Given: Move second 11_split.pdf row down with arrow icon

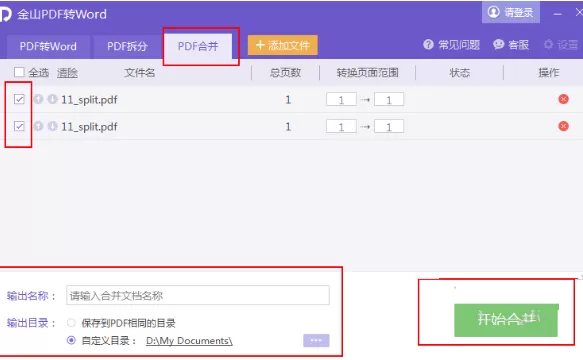Looking at the screenshot, I should (x=52, y=126).
